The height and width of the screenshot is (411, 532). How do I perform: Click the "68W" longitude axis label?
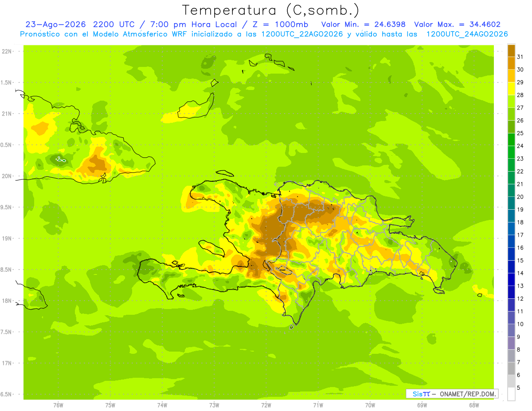[474, 405]
